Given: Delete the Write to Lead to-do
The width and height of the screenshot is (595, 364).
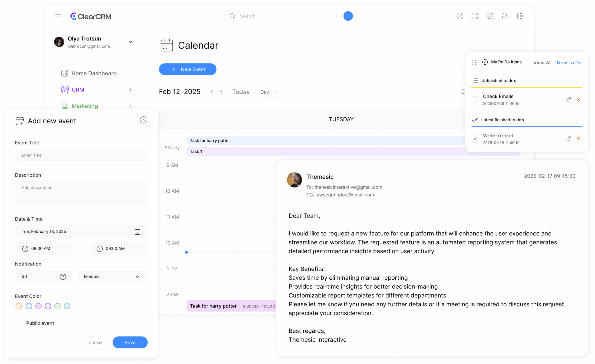Looking at the screenshot, I should [578, 139].
